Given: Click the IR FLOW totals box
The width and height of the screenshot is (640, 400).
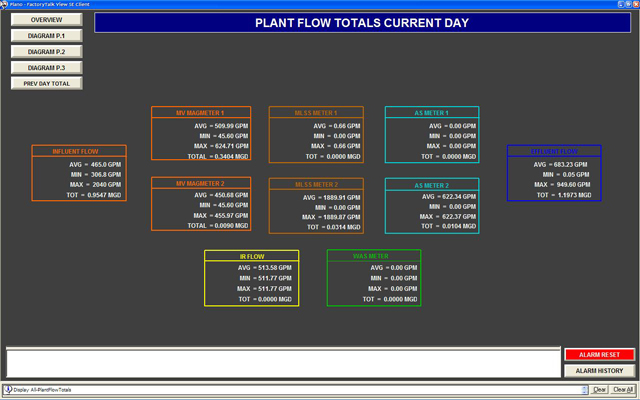Looking at the screenshot, I should (x=251, y=278).
